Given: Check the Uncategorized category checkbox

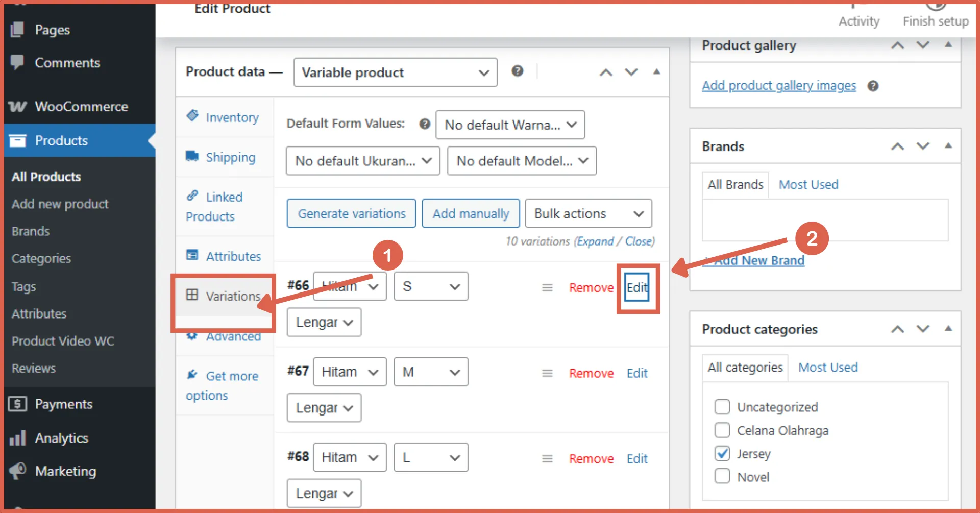Looking at the screenshot, I should (x=722, y=406).
